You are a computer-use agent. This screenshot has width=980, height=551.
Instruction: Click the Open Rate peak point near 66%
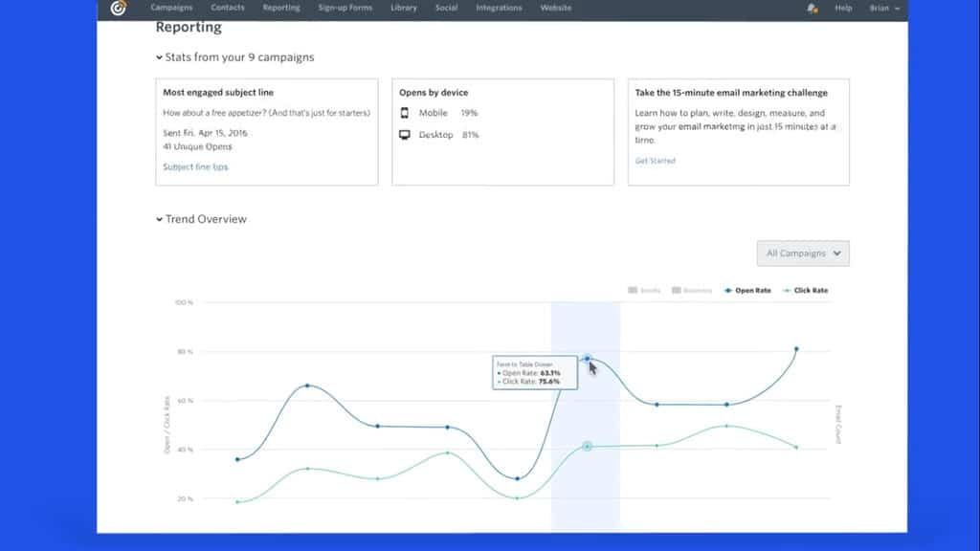tap(307, 386)
